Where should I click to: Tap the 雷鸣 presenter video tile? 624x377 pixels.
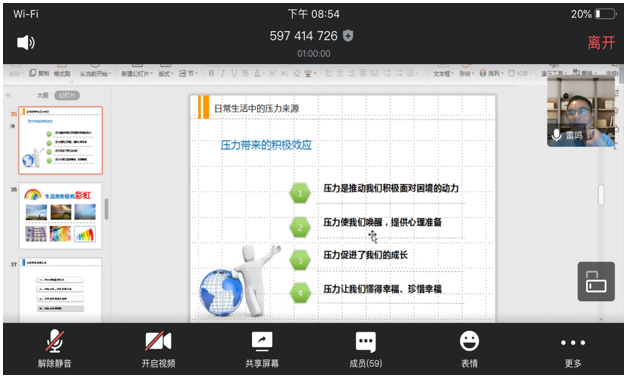[581, 111]
